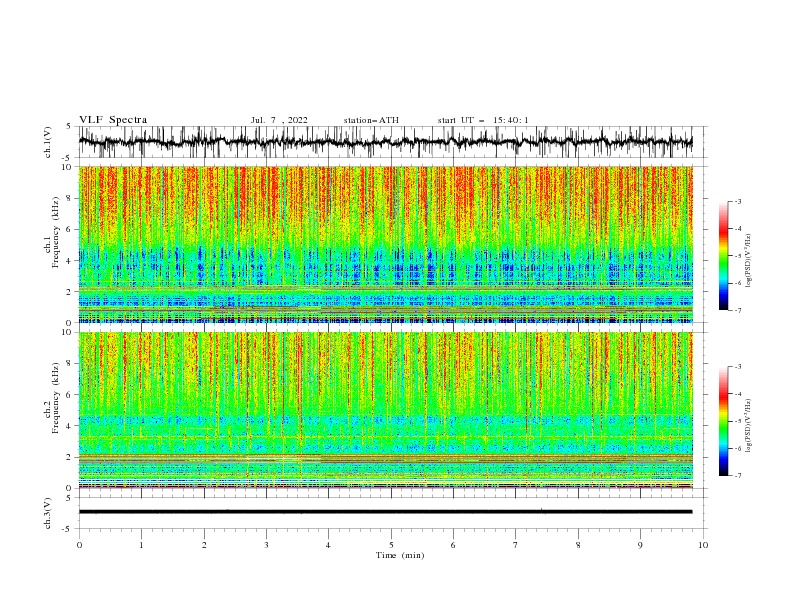Click the '-3' tick on lower color bar
This screenshot has width=792, height=612.
click(738, 367)
